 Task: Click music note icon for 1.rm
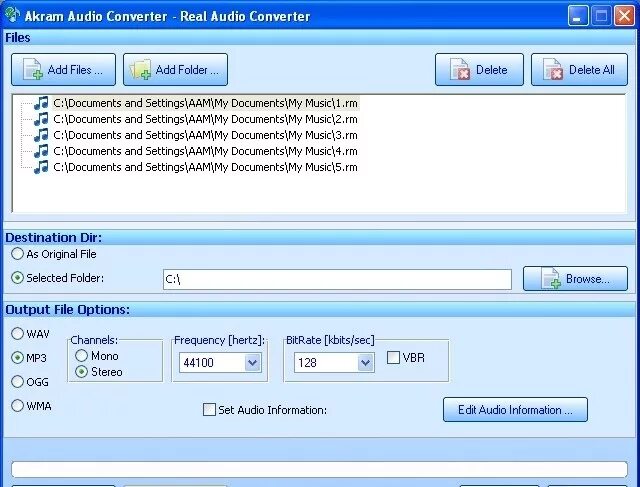(x=41, y=103)
